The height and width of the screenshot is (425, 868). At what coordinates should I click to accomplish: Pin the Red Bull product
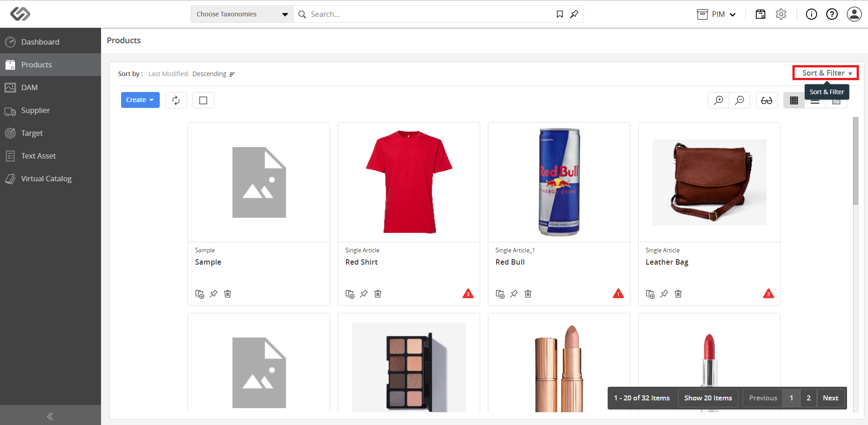[514, 294]
